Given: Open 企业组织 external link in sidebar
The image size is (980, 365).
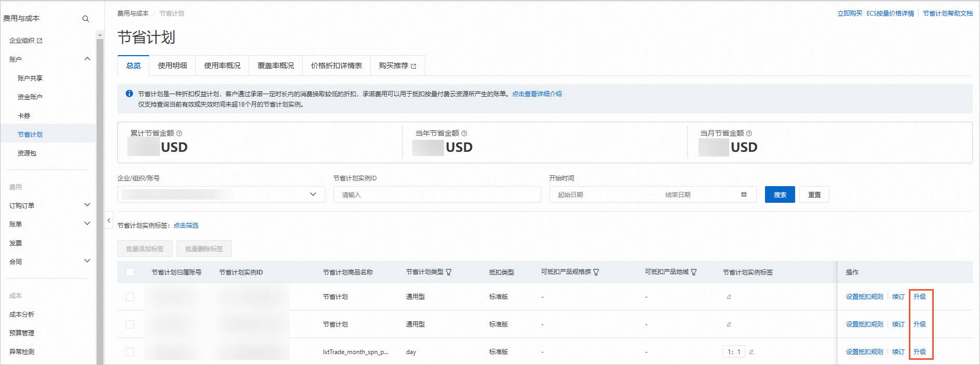Looking at the screenshot, I should (x=26, y=41).
